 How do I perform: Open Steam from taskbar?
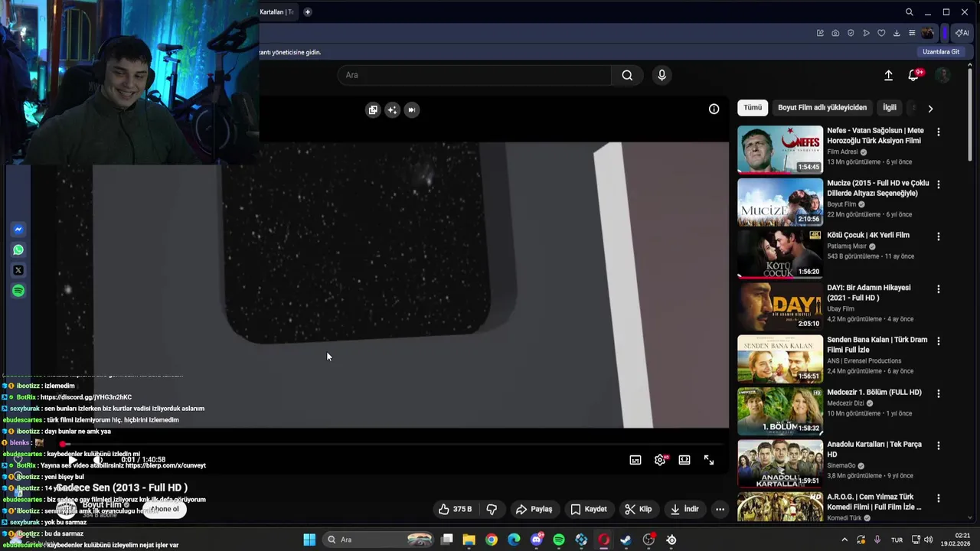coord(626,540)
